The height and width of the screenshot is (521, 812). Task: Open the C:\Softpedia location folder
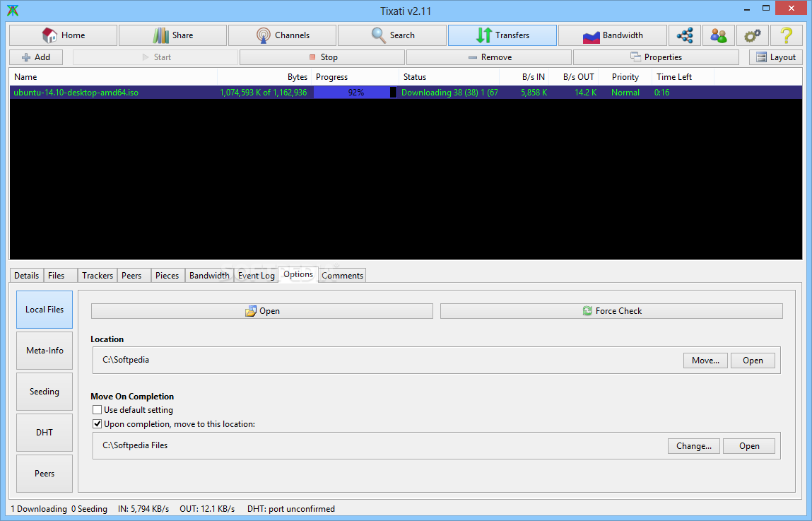click(x=753, y=361)
